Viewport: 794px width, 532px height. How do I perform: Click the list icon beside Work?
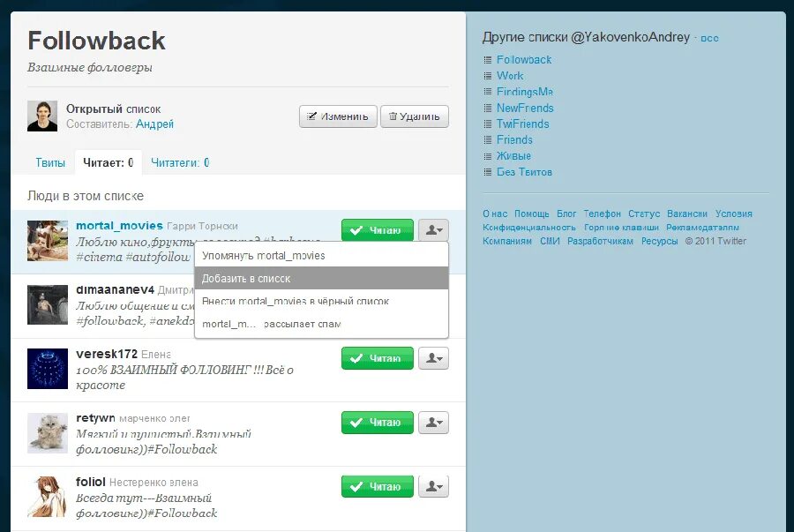coord(488,76)
